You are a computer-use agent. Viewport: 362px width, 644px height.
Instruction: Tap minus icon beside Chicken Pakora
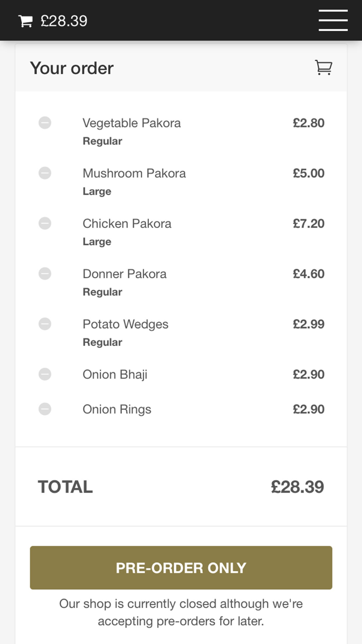(45, 223)
